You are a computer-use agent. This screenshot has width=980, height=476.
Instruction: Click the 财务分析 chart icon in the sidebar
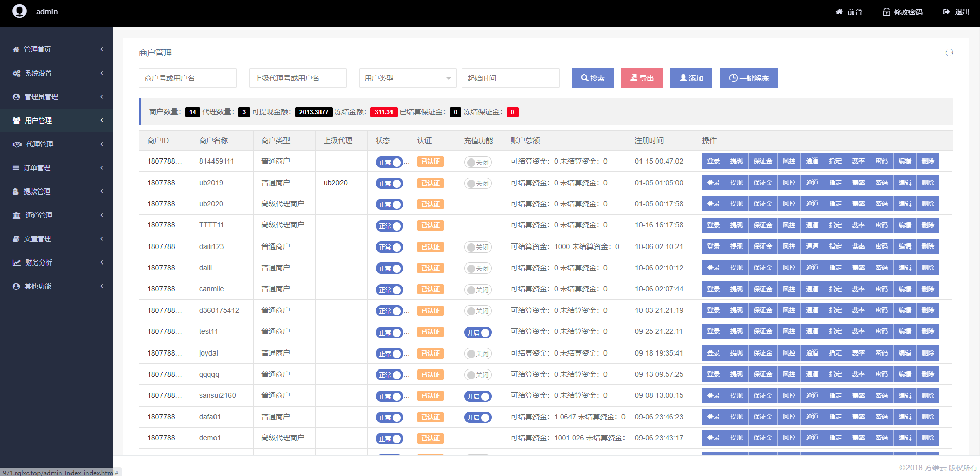pyautogui.click(x=16, y=262)
